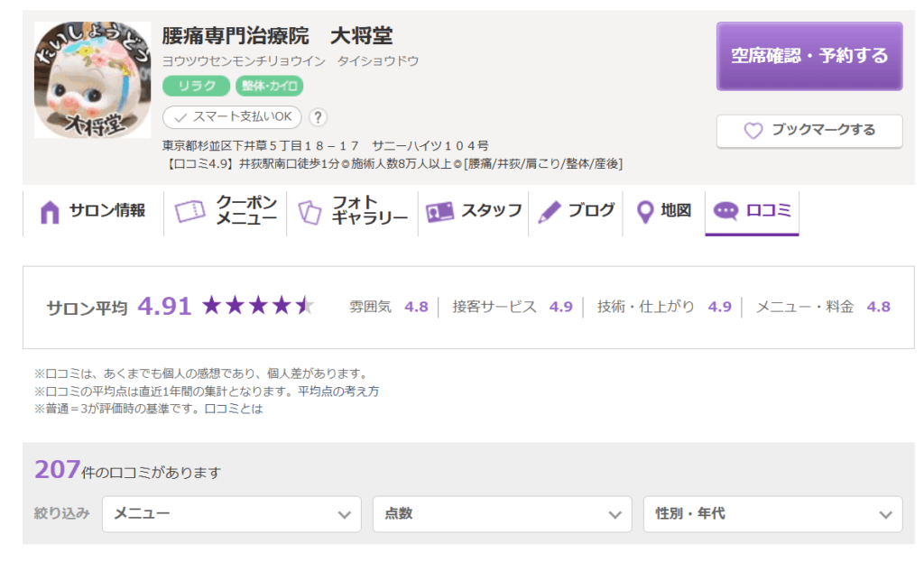Screen dimensions: 924x562
Task: Toggle bookmark with ブックマークする heart button
Action: (x=809, y=131)
